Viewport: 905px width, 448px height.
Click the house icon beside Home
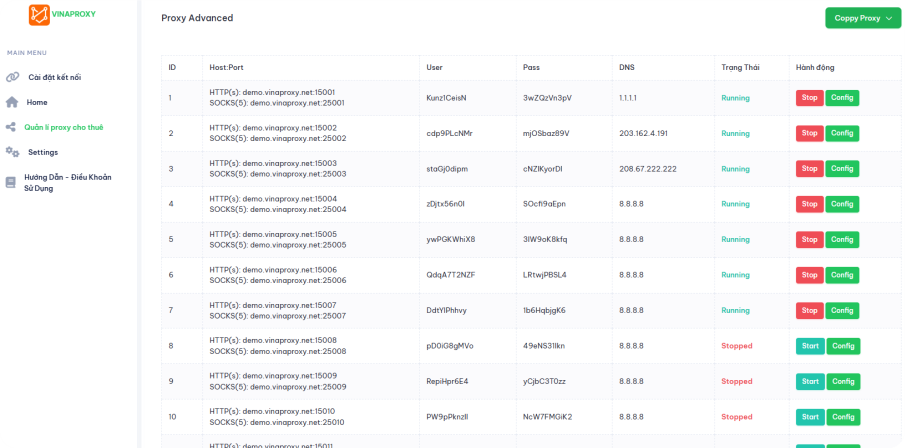[12, 102]
